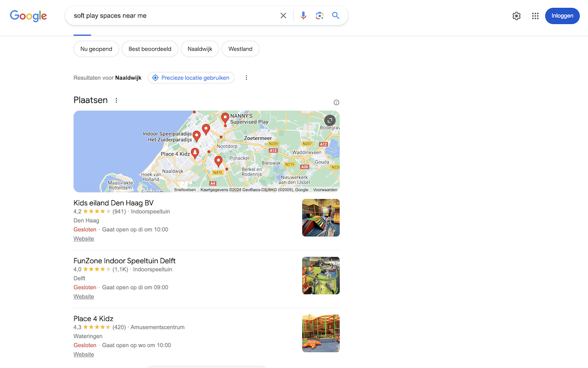Expand the map with fullscreen icon

tap(330, 120)
